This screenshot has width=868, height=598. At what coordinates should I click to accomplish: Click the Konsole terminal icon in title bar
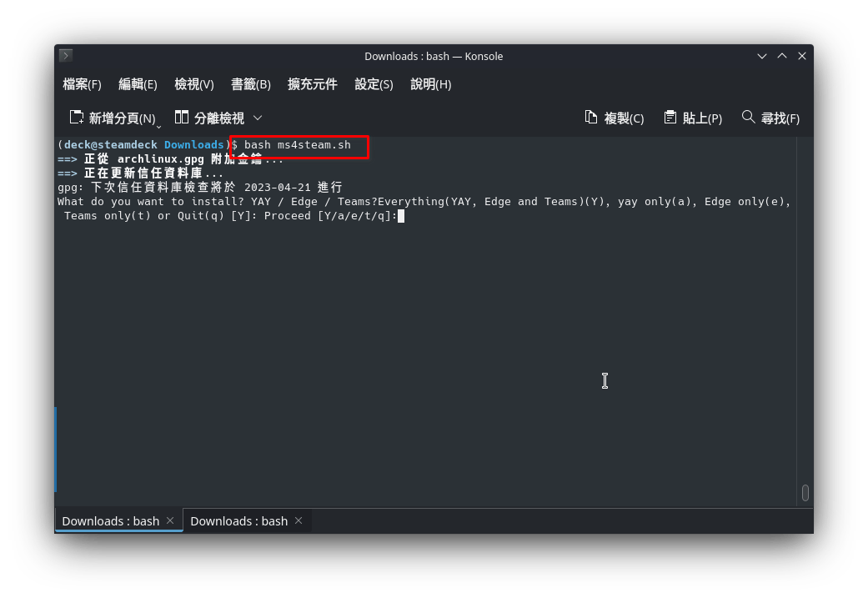(66, 55)
